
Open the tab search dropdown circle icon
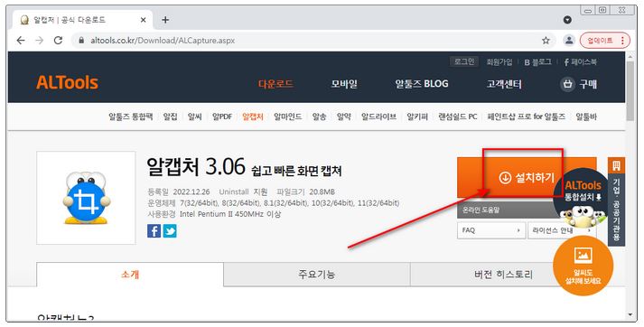(567, 20)
